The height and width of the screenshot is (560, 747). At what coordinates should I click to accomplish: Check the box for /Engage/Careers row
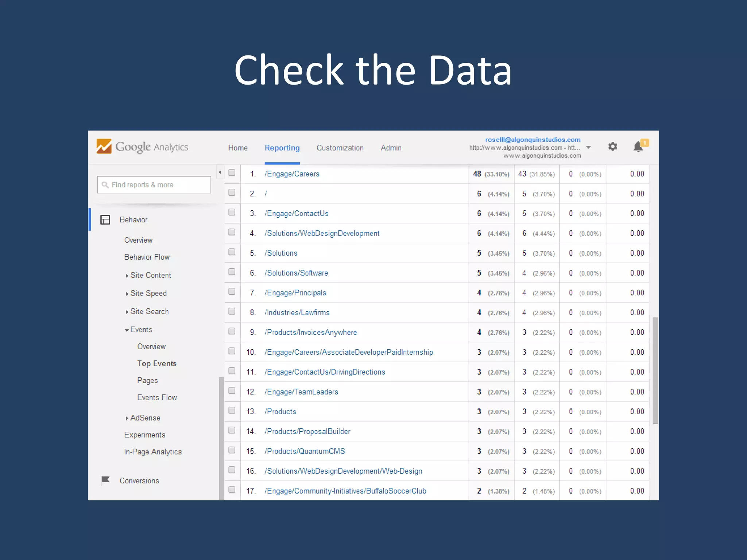(x=232, y=173)
